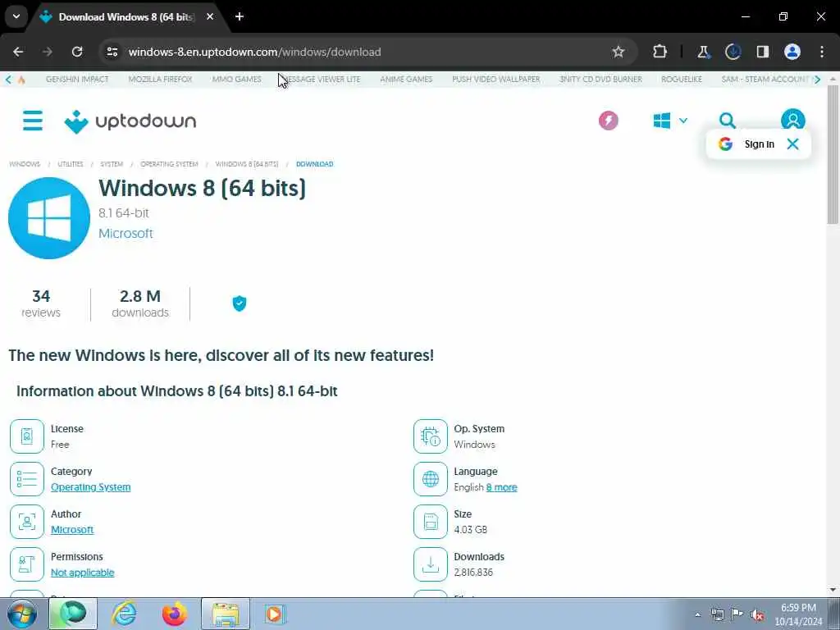Open the pink lightning turbo icon
Image resolution: width=840 pixels, height=630 pixels.
pyautogui.click(x=608, y=121)
